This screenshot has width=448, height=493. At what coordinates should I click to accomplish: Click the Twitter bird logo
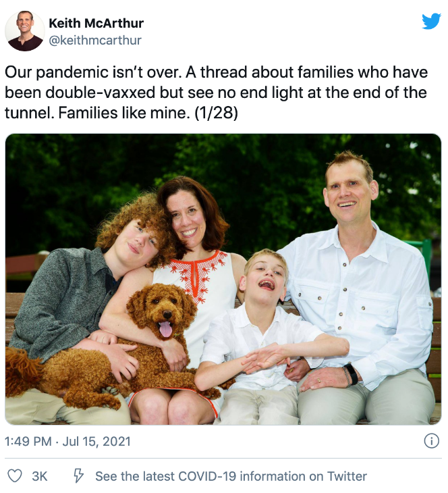432,21
